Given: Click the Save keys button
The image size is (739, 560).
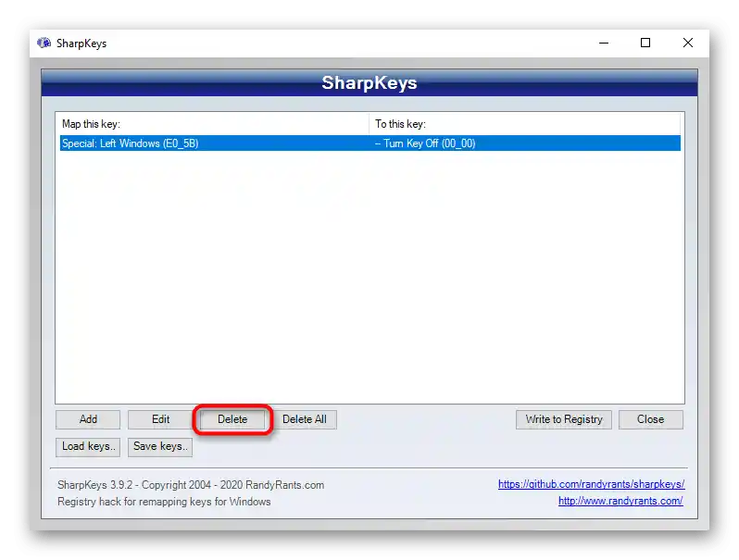Looking at the screenshot, I should coord(160,446).
